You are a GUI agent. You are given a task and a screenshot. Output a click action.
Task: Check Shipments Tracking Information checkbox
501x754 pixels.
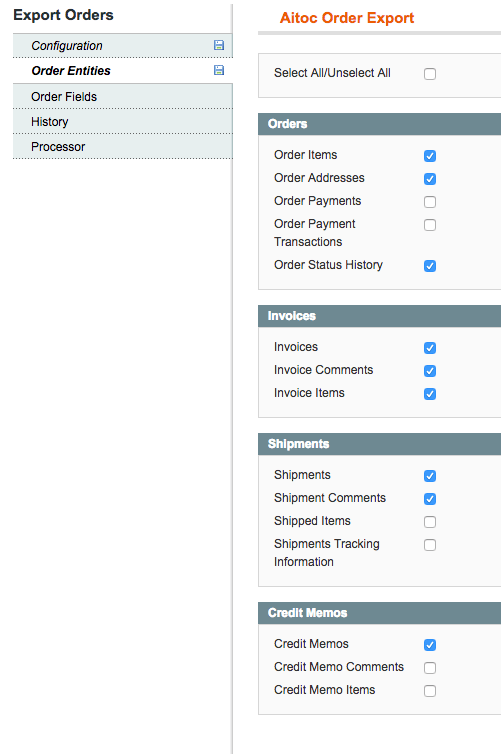click(430, 545)
